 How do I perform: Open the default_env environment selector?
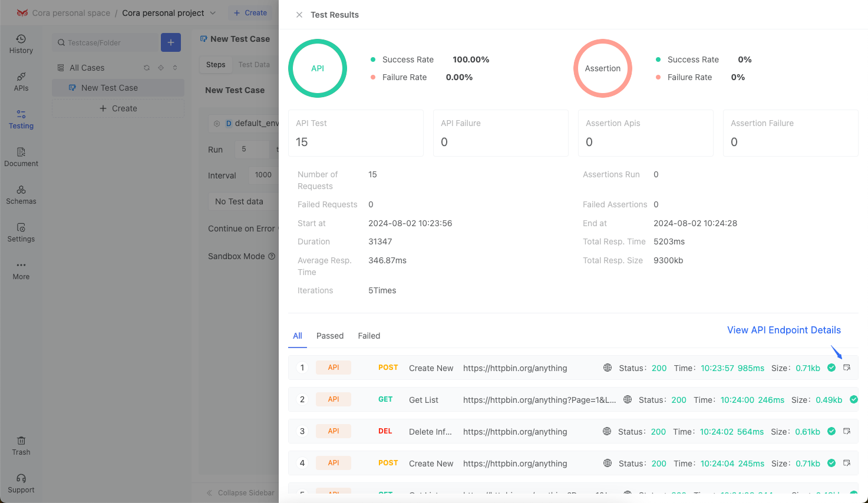pos(243,123)
